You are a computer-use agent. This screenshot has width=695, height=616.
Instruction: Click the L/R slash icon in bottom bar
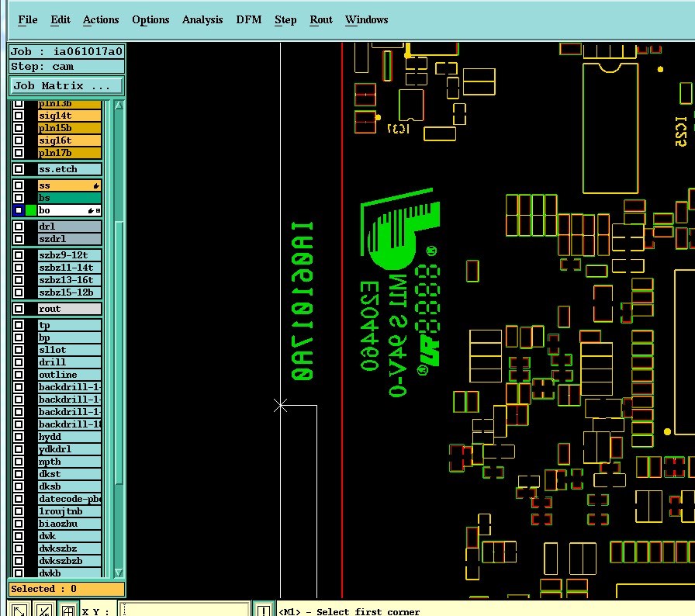pyautogui.click(x=43, y=611)
